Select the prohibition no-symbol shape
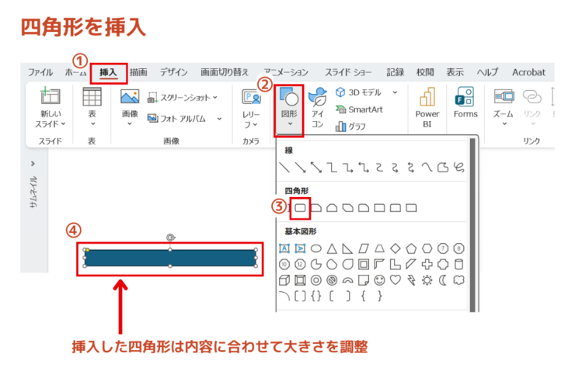This screenshot has width=575, height=392. click(332, 280)
